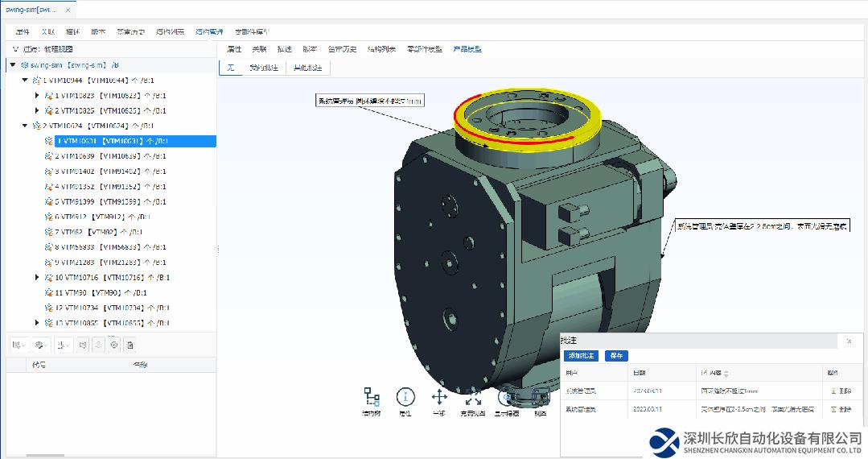Screen dimensions: 868x459
Task: Collapse the 2 VTM10024 assembly node
Action: click(x=25, y=126)
